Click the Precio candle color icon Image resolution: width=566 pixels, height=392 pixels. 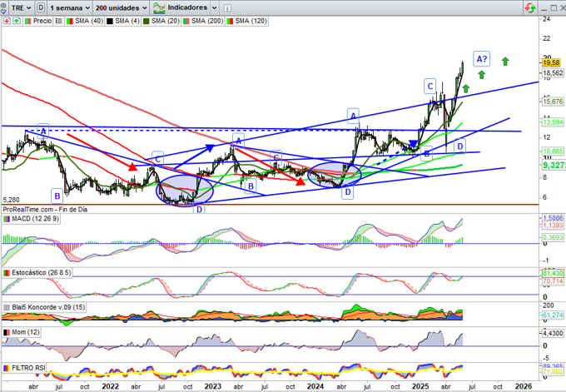coord(27,22)
